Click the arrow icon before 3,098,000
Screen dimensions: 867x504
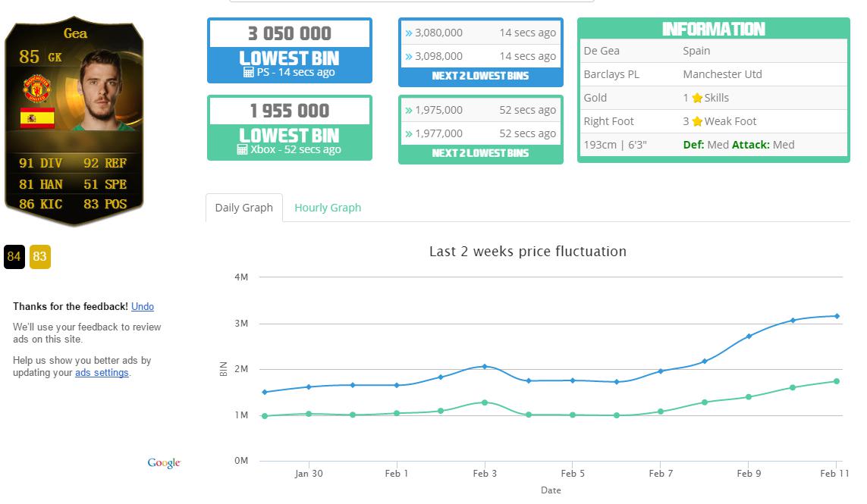tap(409, 56)
